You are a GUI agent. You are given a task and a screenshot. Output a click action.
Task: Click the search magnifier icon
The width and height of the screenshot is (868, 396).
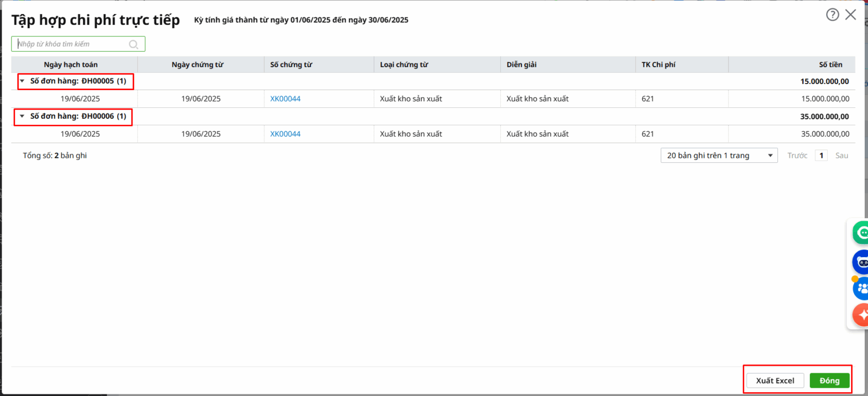click(133, 44)
